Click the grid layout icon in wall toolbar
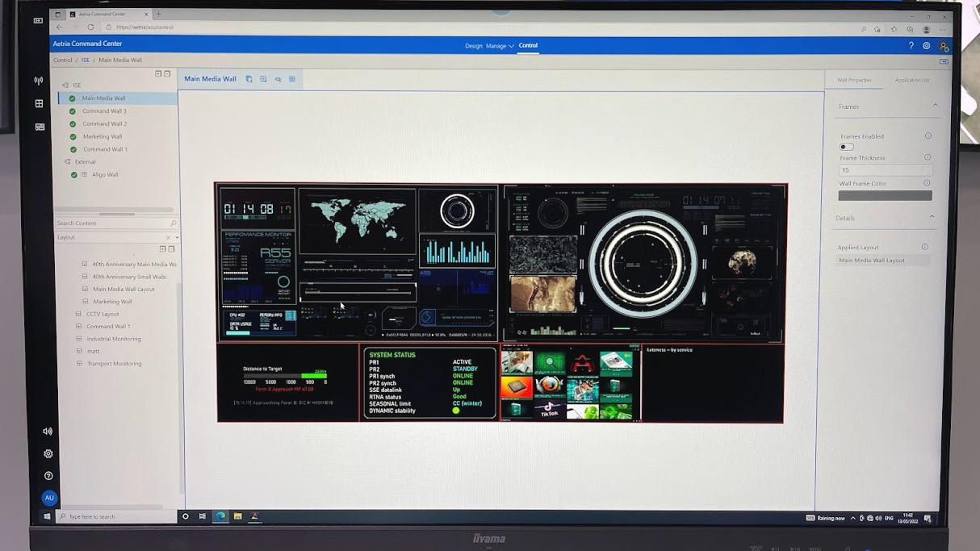This screenshot has width=980, height=551. click(x=263, y=79)
